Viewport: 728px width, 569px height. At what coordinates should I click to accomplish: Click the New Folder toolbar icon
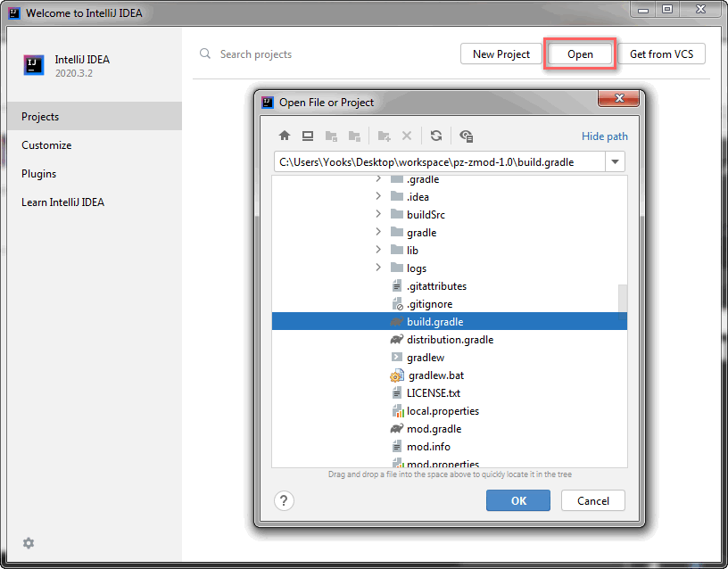(384, 136)
